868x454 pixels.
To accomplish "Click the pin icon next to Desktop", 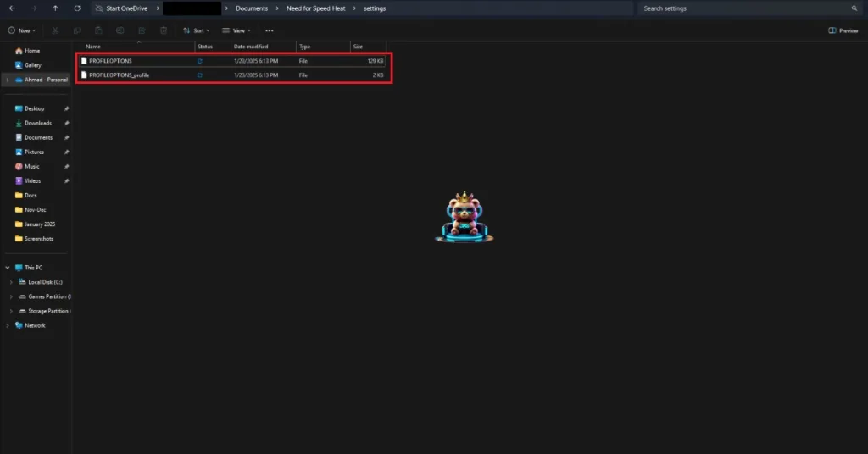I will click(66, 108).
